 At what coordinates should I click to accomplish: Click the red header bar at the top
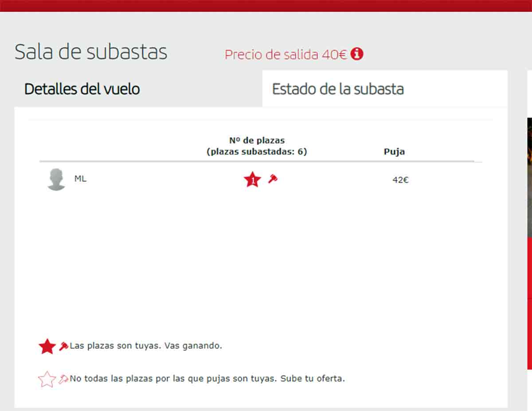[x=266, y=5]
